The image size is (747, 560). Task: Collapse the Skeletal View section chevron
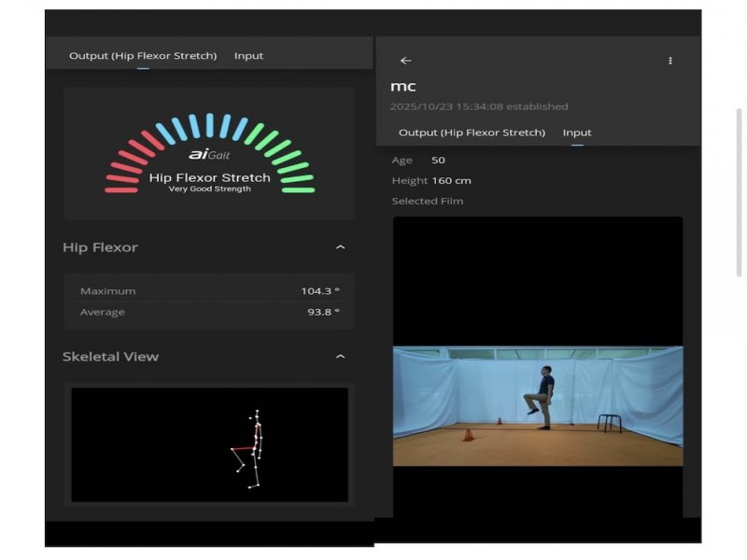point(340,357)
